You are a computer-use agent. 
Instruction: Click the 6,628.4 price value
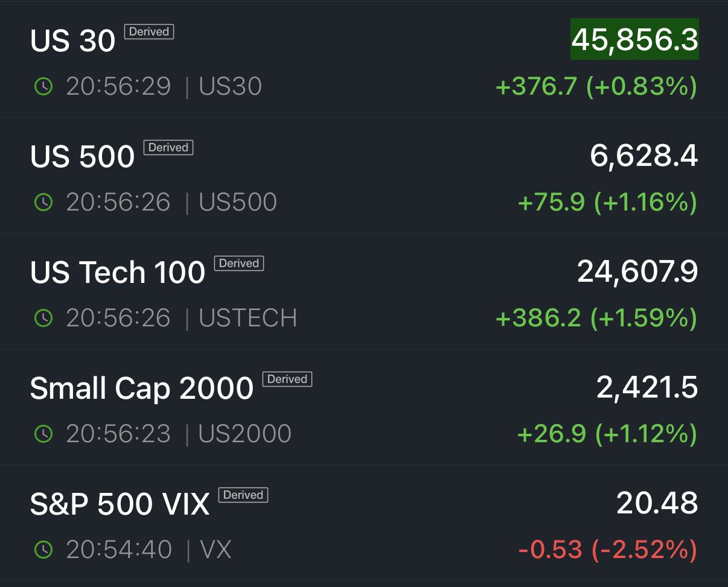click(x=643, y=156)
